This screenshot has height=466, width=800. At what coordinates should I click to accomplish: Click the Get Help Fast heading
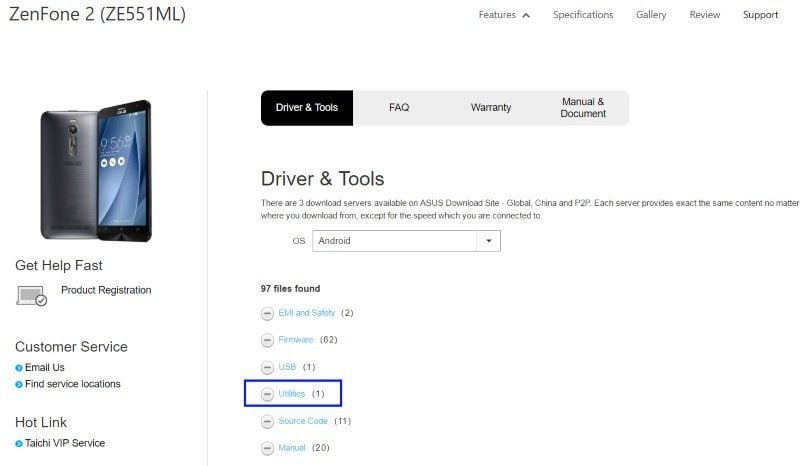(59, 265)
